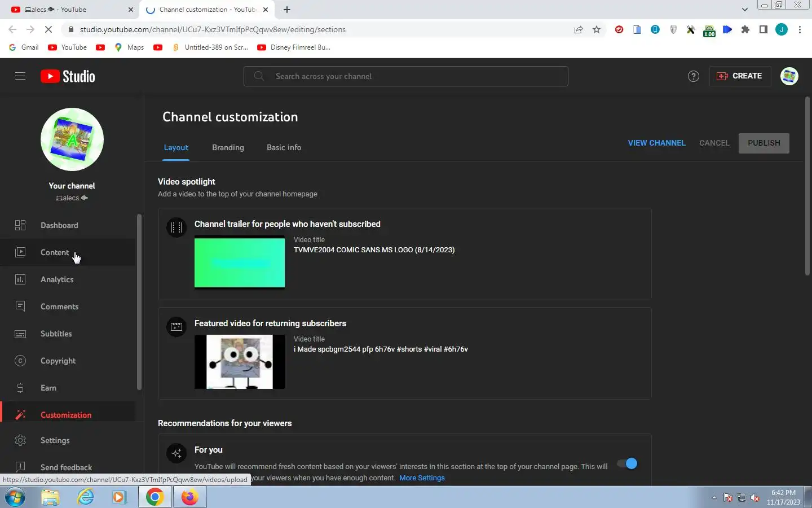812x508 pixels.
Task: Click the Search across your channel field
Action: click(406, 76)
